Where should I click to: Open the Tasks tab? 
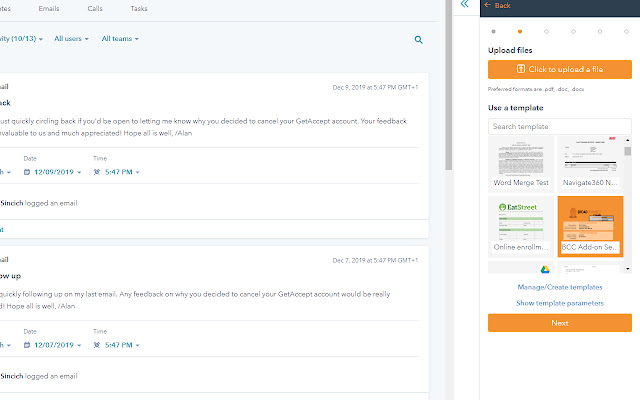click(x=139, y=9)
